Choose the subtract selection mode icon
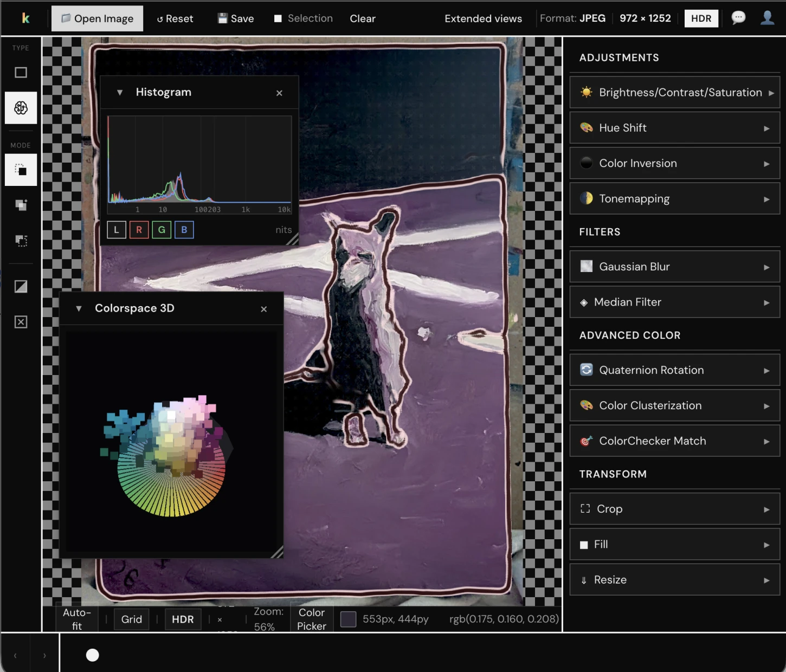The image size is (786, 672). coord(21,240)
